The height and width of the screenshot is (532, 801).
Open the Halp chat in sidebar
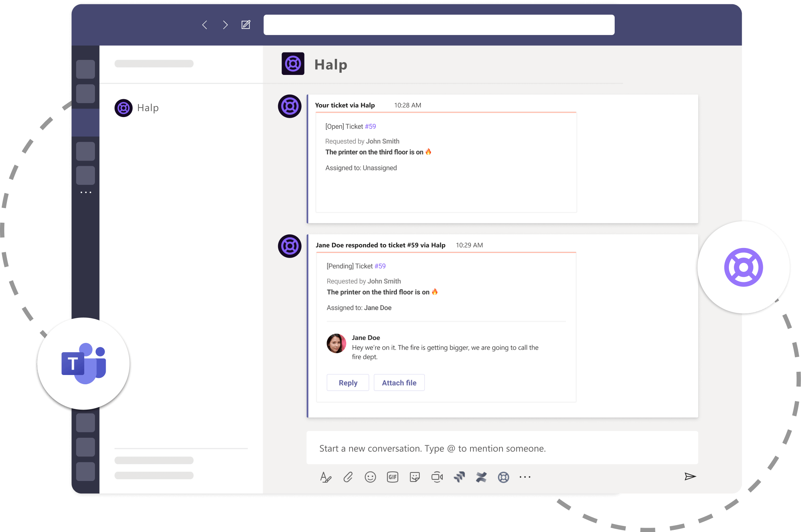pos(137,108)
